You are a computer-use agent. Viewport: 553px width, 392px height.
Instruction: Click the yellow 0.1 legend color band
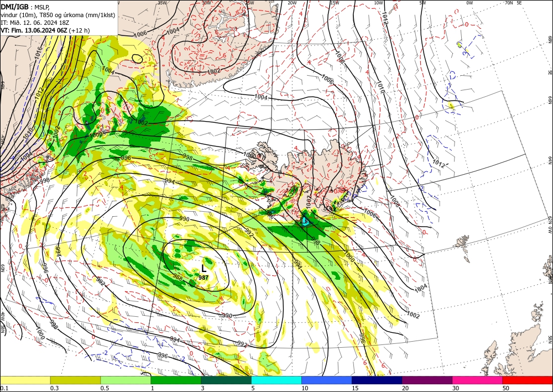(25, 380)
